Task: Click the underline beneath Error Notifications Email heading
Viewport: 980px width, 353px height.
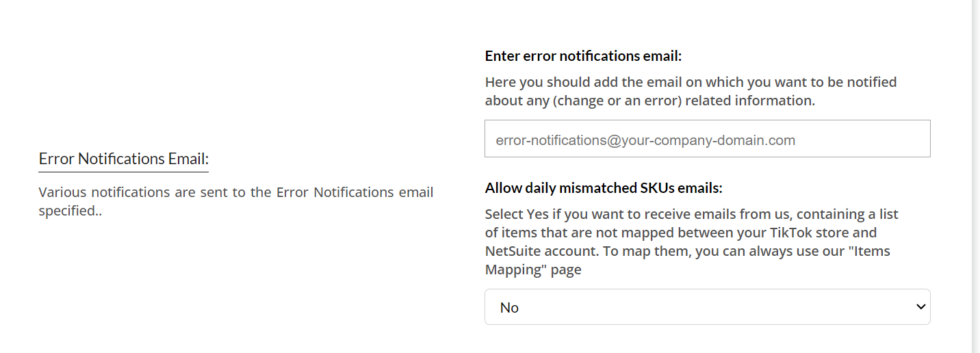Action: click(x=123, y=172)
